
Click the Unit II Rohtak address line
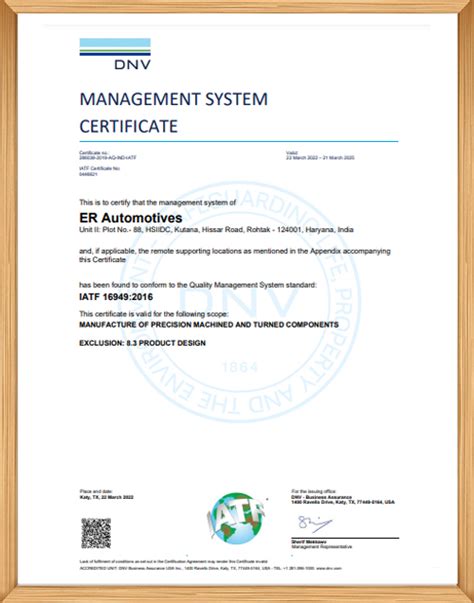point(216,230)
